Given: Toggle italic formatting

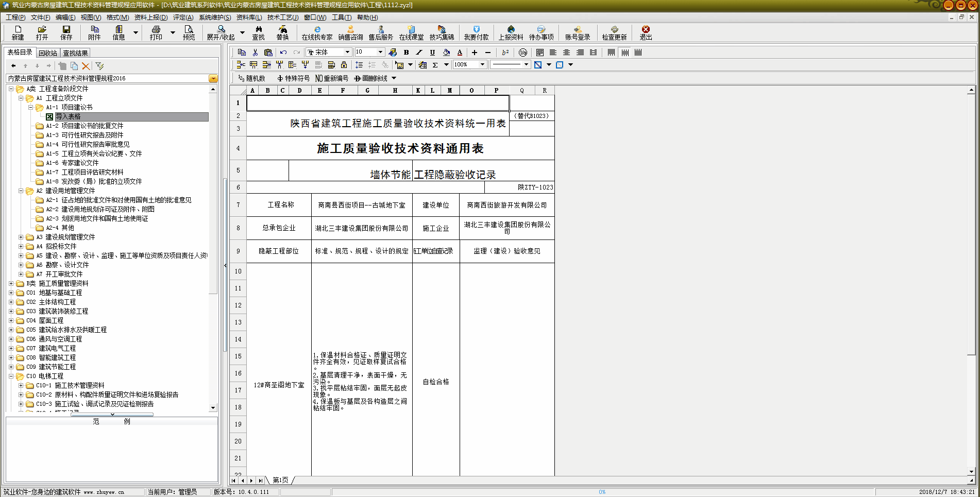Looking at the screenshot, I should click(419, 53).
